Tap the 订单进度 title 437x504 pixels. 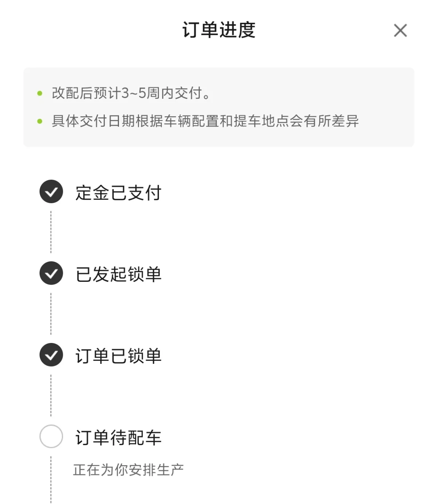(x=219, y=30)
